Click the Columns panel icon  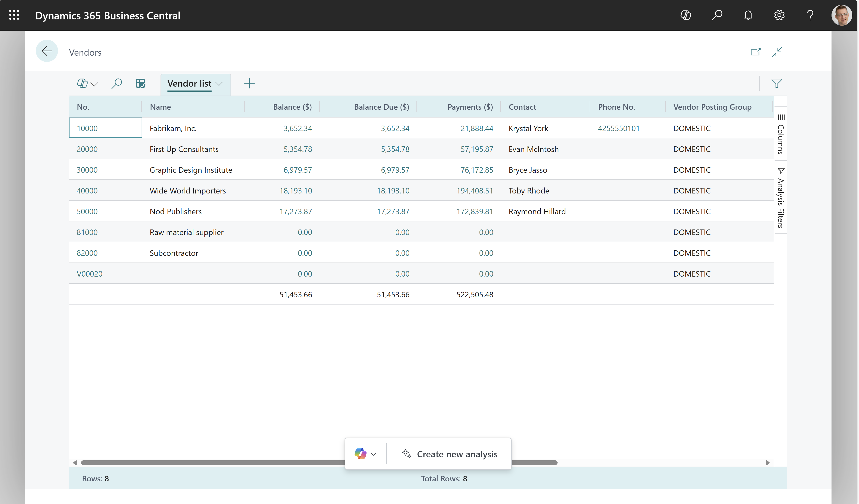tap(780, 118)
